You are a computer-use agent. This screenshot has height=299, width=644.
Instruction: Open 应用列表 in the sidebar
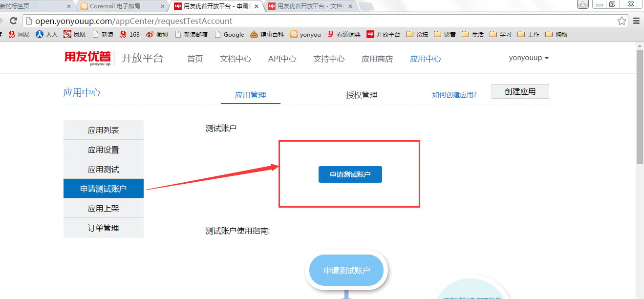pos(104,130)
